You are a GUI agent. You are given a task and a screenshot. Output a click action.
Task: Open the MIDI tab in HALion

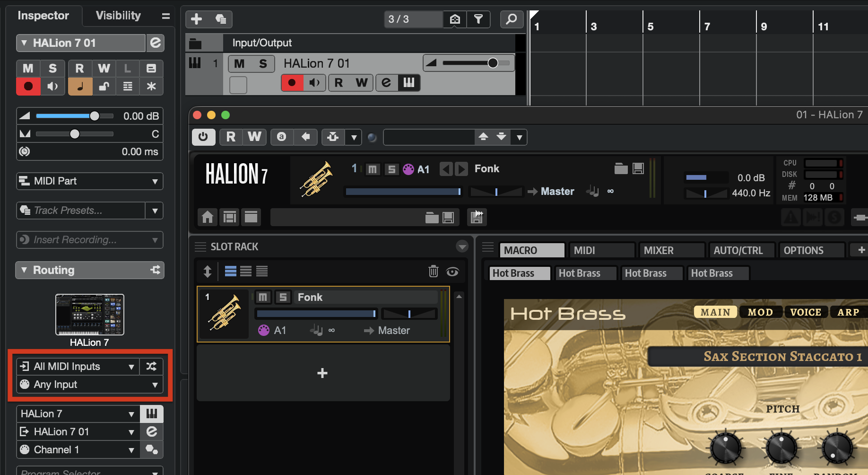pos(602,250)
